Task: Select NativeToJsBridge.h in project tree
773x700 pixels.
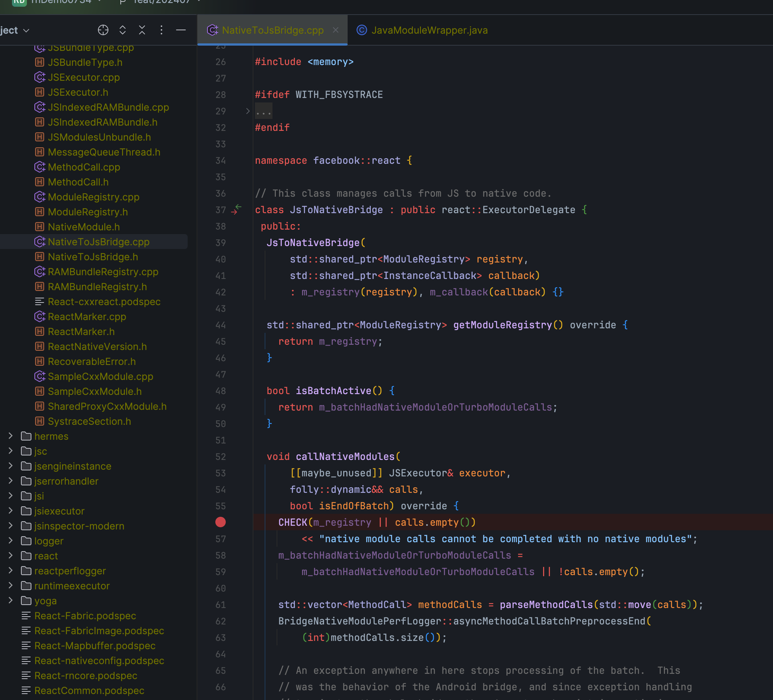Action: point(93,257)
